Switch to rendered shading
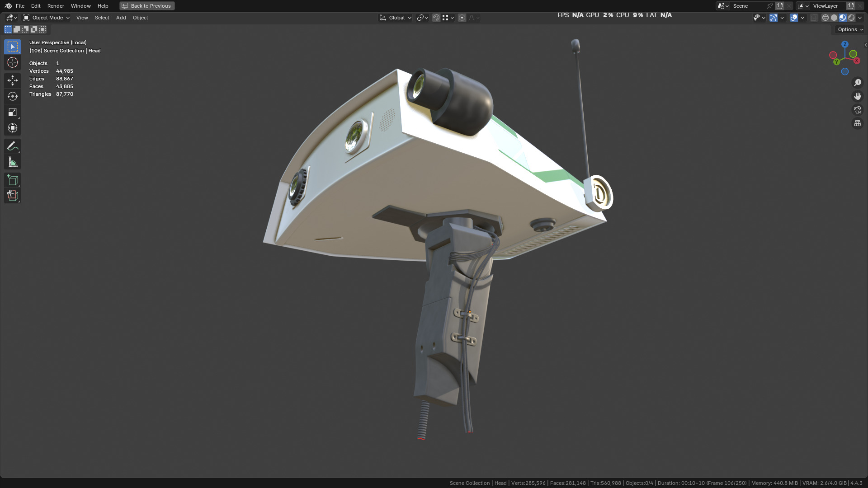 click(x=851, y=18)
